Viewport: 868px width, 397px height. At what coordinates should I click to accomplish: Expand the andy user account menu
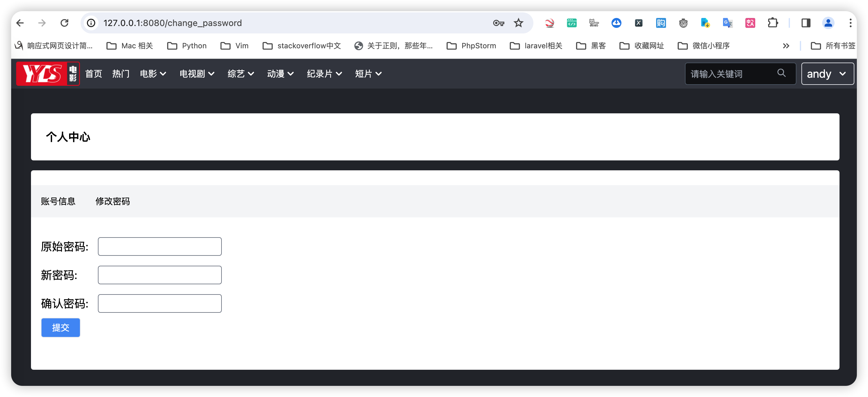(x=827, y=73)
